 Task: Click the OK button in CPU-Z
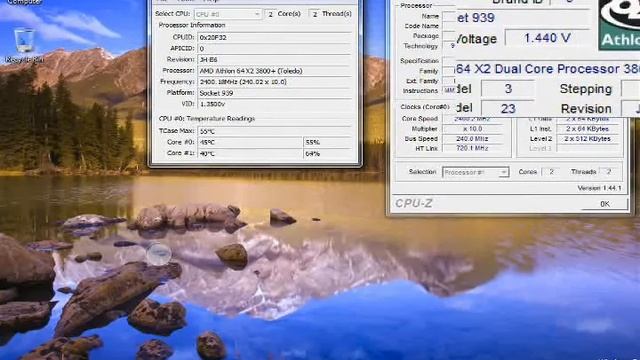(x=605, y=204)
